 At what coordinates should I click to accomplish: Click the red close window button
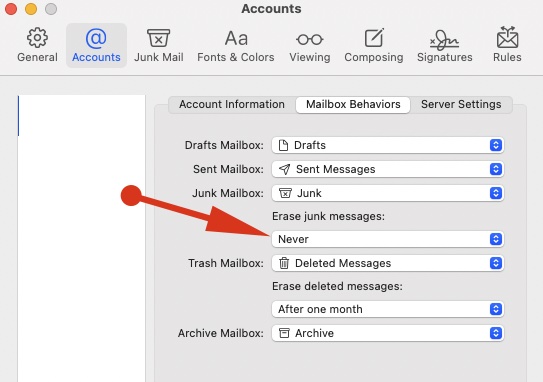pyautogui.click(x=11, y=9)
